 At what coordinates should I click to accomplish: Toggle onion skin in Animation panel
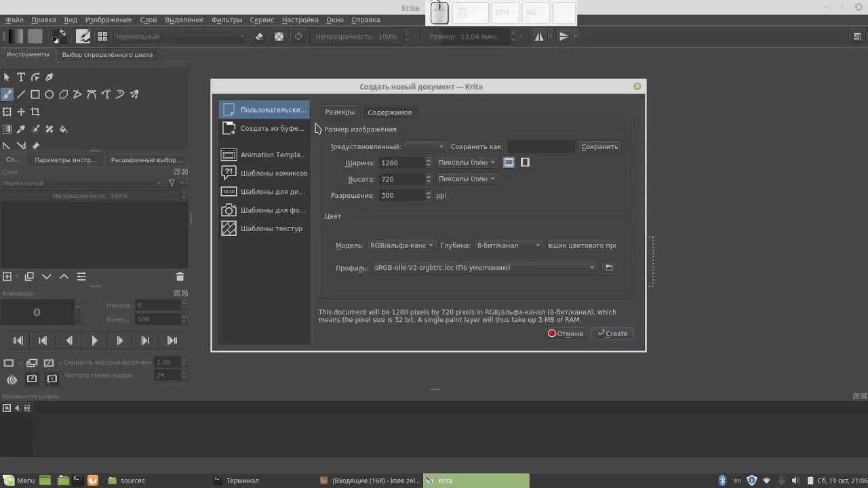[x=12, y=380]
